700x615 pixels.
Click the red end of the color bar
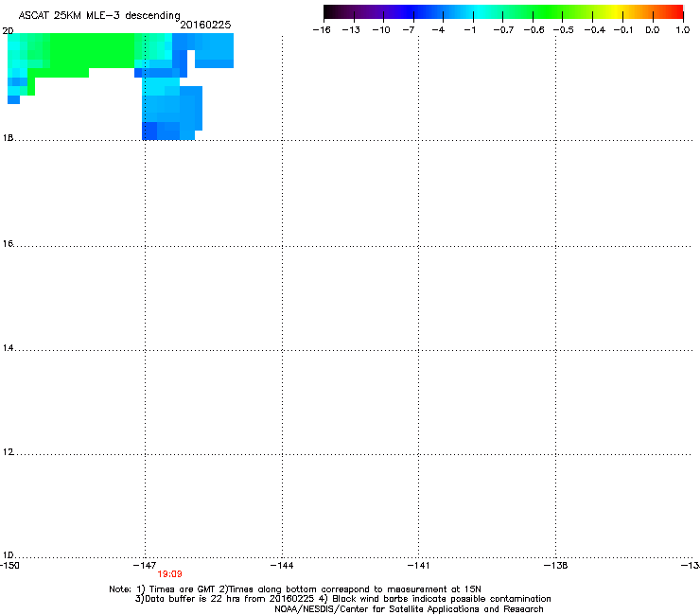(676, 11)
